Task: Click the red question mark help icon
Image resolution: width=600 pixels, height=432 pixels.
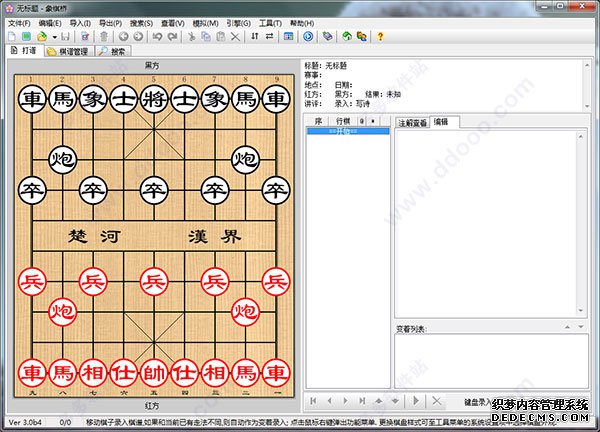Action: tap(380, 36)
